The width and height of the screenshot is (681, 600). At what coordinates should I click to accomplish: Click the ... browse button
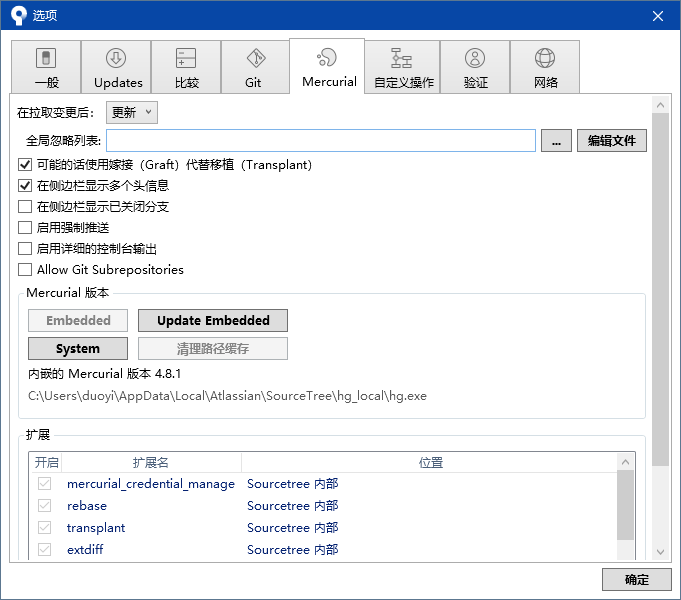pyautogui.click(x=556, y=140)
